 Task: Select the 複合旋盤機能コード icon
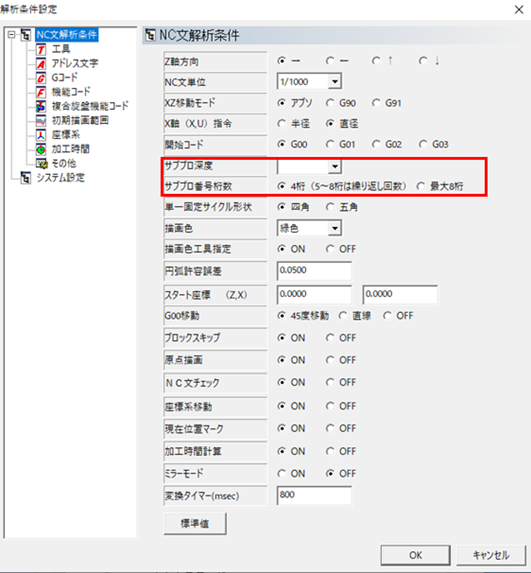[x=41, y=106]
